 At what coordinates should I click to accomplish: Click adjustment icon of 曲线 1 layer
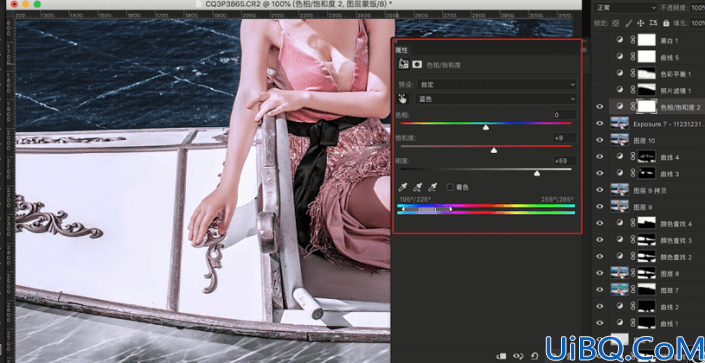620,323
